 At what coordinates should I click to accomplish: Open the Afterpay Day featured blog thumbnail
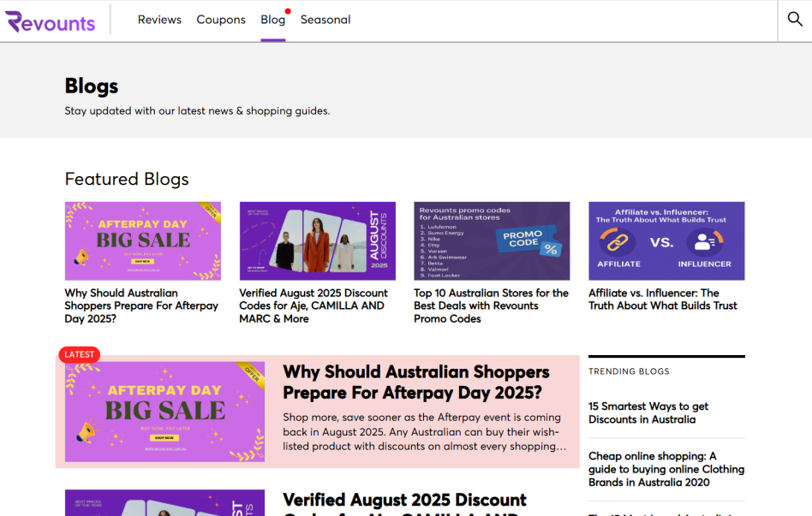tap(143, 241)
